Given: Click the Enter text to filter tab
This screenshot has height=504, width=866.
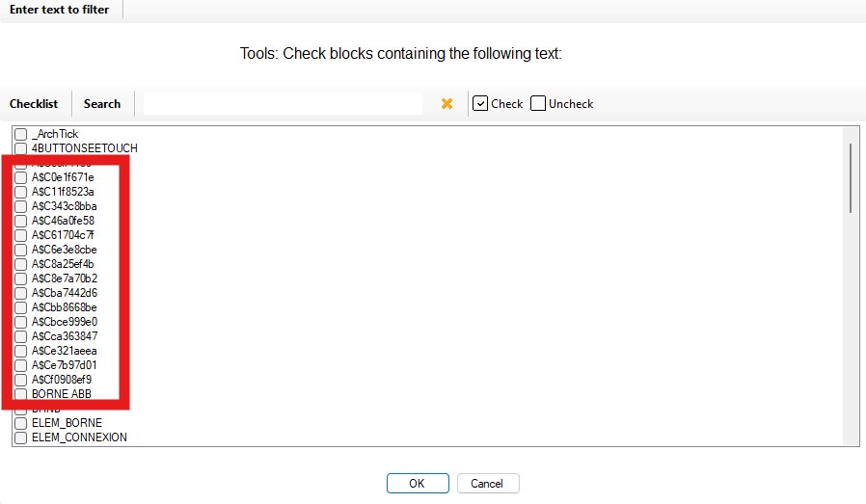Looking at the screenshot, I should (x=60, y=10).
